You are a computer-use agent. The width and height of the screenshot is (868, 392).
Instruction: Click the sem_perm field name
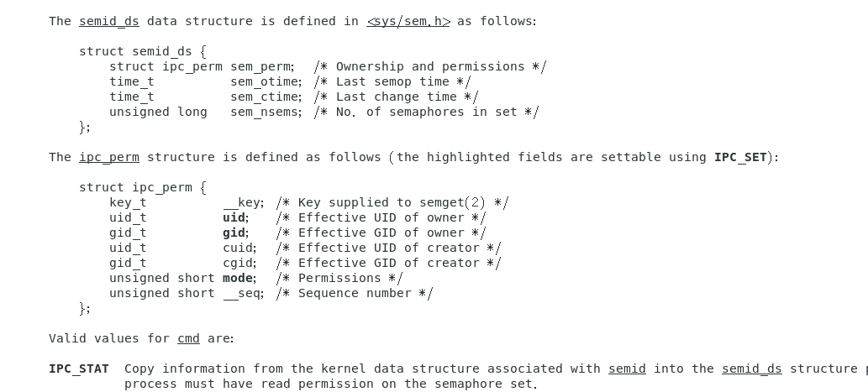(x=260, y=66)
